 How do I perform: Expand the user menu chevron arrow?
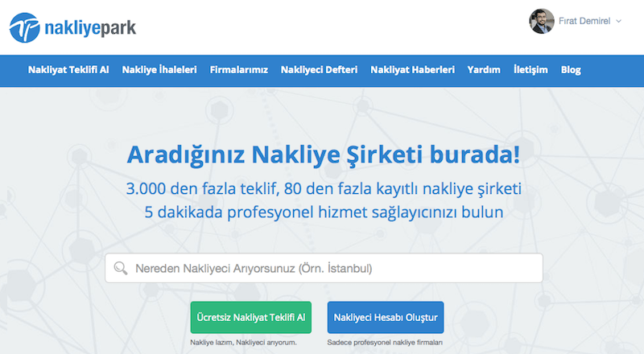618,21
